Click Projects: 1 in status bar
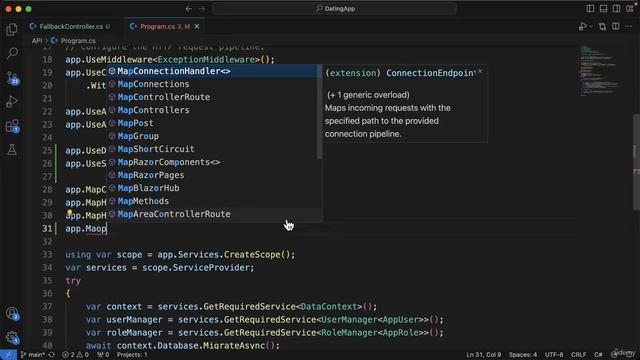640x360 pixels. pyautogui.click(x=132, y=355)
